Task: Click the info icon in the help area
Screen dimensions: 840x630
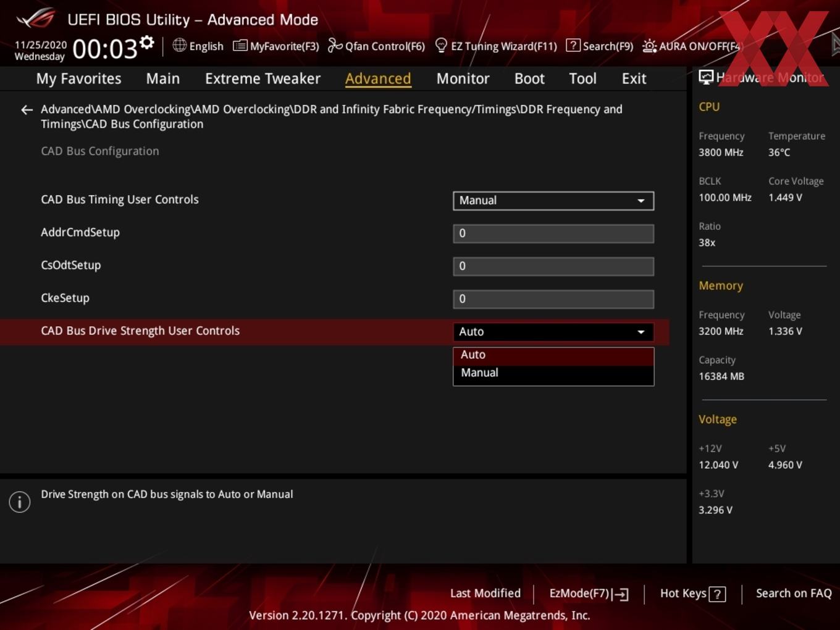Action: click(20, 502)
